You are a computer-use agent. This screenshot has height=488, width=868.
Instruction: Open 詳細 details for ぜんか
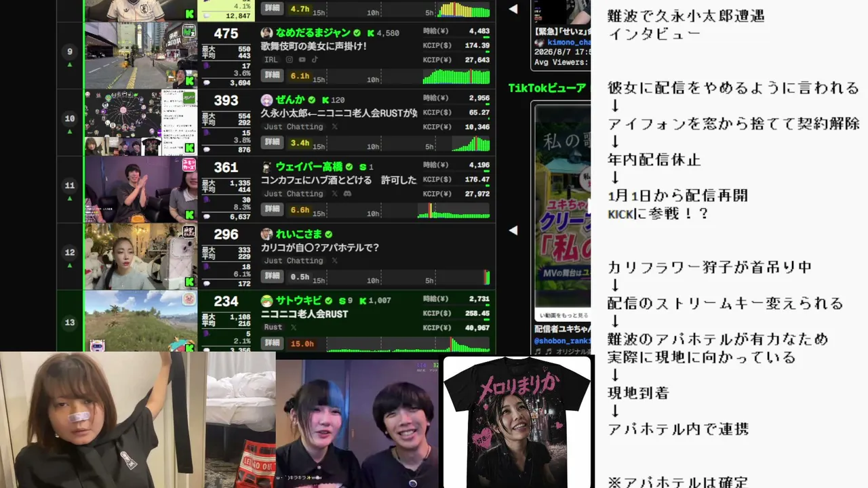point(273,142)
